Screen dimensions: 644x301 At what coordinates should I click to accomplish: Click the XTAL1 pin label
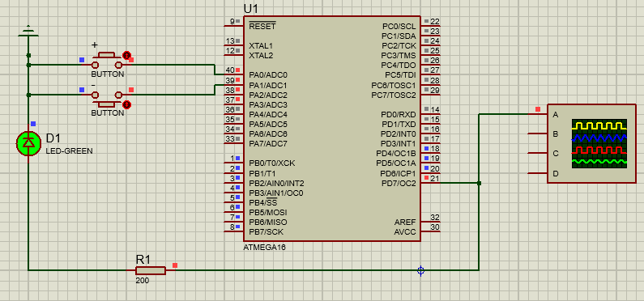pyautogui.click(x=261, y=45)
